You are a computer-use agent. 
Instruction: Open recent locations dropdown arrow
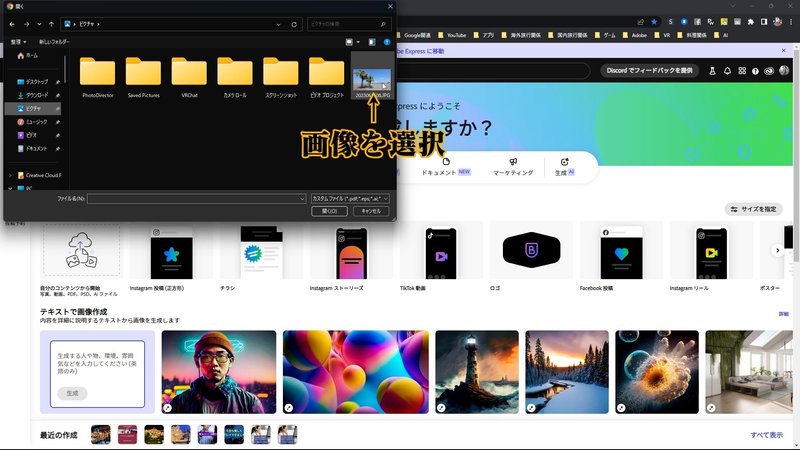[x=39, y=24]
